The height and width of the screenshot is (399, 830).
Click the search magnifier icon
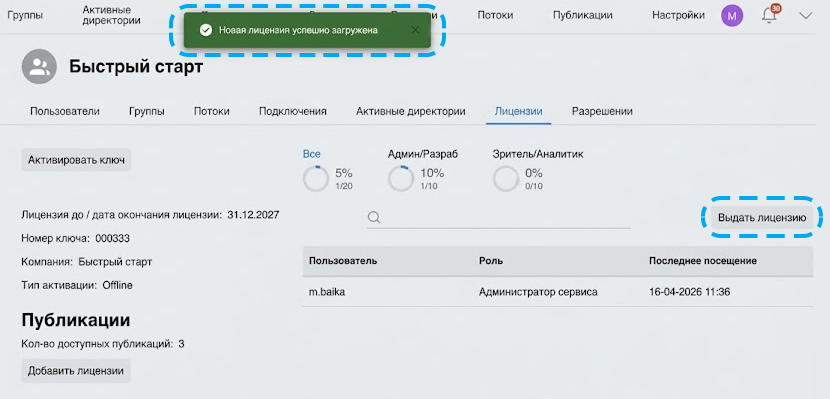click(374, 217)
